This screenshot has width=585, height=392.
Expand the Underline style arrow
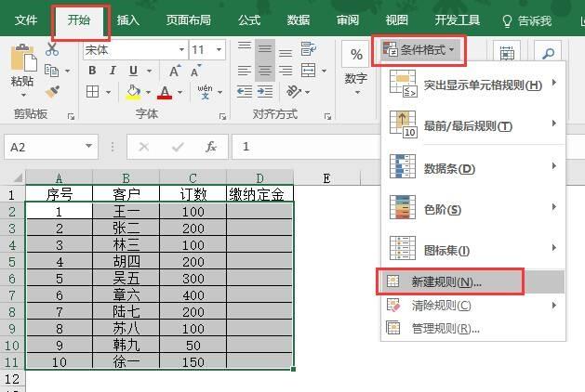(x=149, y=71)
